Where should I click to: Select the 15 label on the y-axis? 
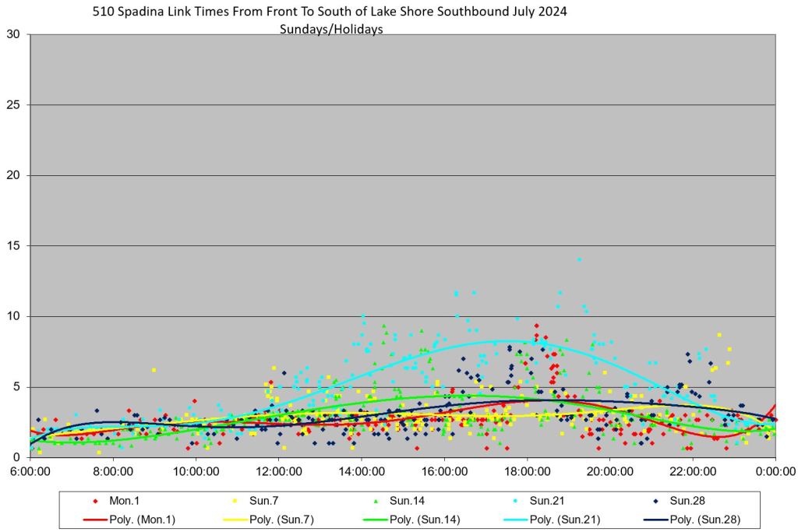pos(12,246)
